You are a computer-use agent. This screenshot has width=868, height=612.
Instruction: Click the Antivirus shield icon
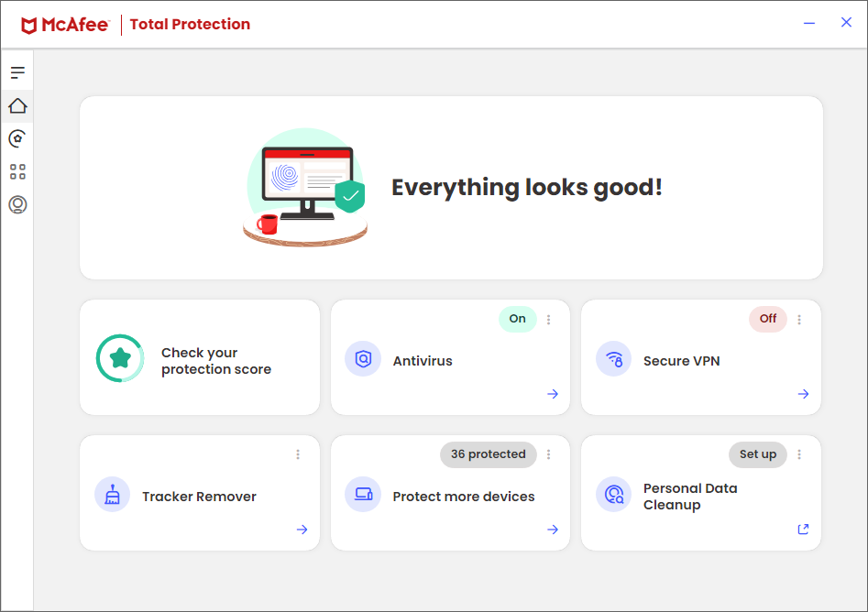(363, 359)
